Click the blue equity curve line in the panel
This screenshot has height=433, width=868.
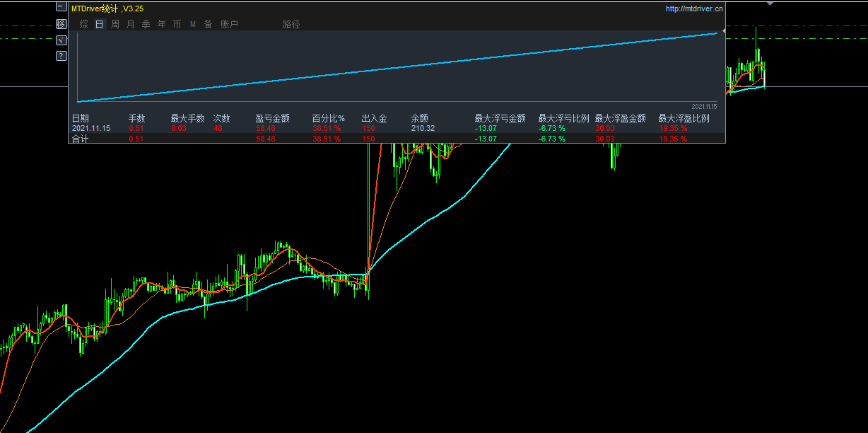click(397, 67)
